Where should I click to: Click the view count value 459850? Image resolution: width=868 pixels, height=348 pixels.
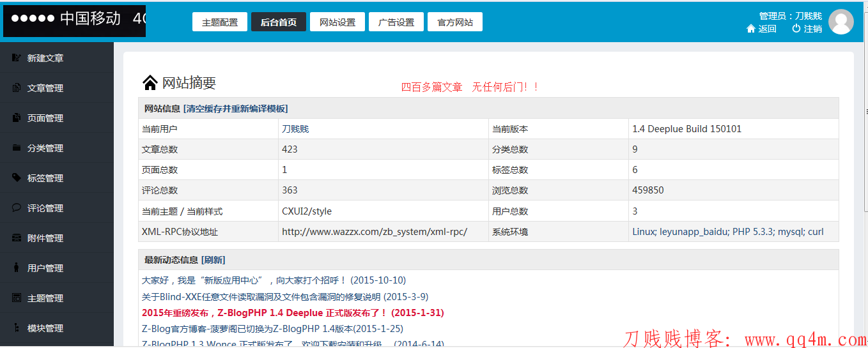648,190
